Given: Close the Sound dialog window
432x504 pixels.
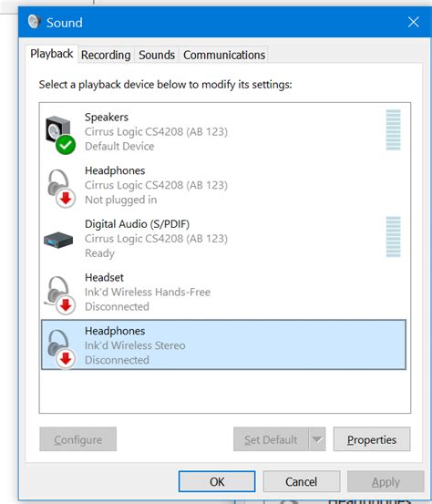Looking at the screenshot, I should (414, 22).
